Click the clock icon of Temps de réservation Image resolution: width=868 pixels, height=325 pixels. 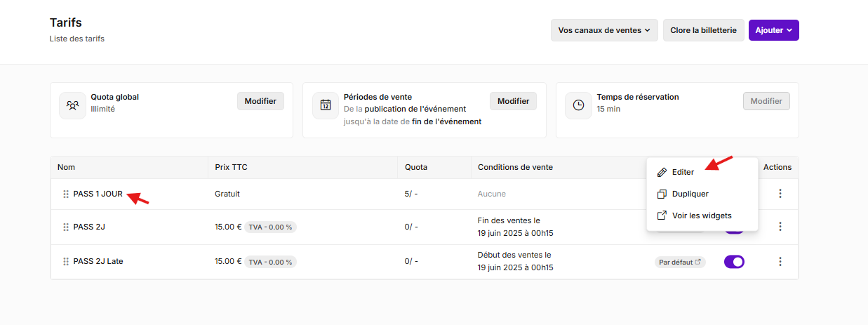tap(579, 105)
